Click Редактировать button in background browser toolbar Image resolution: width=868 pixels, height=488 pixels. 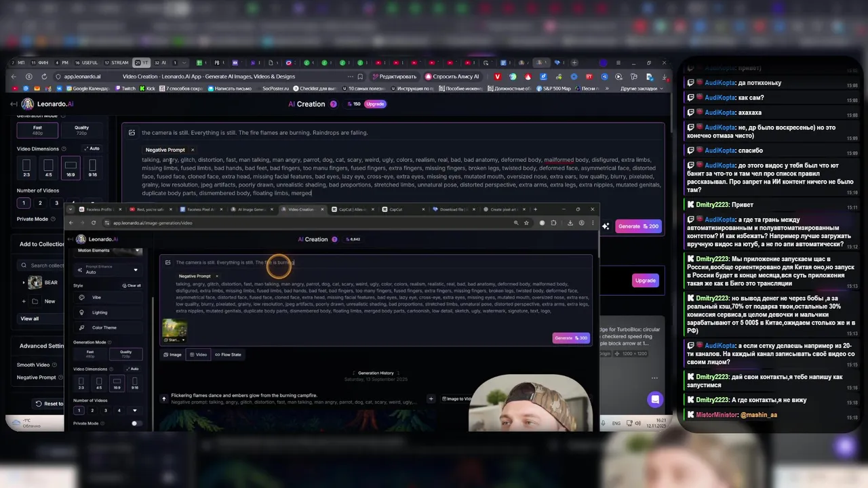(x=394, y=77)
